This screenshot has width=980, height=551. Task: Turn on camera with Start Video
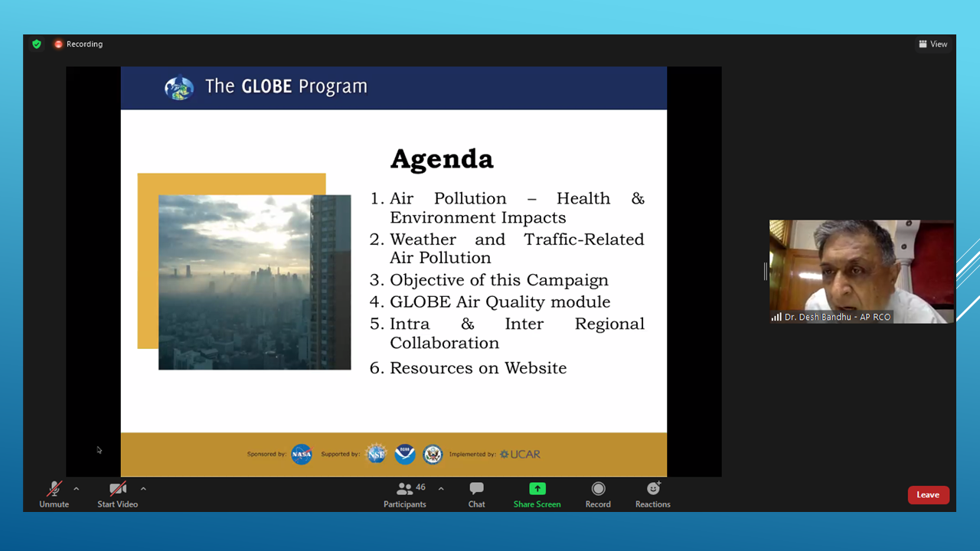pos(117,494)
